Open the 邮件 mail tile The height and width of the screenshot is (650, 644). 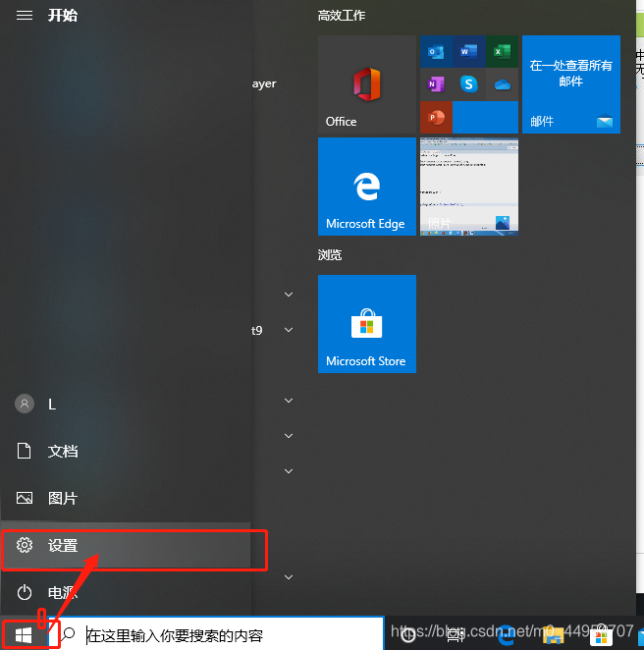click(x=571, y=84)
